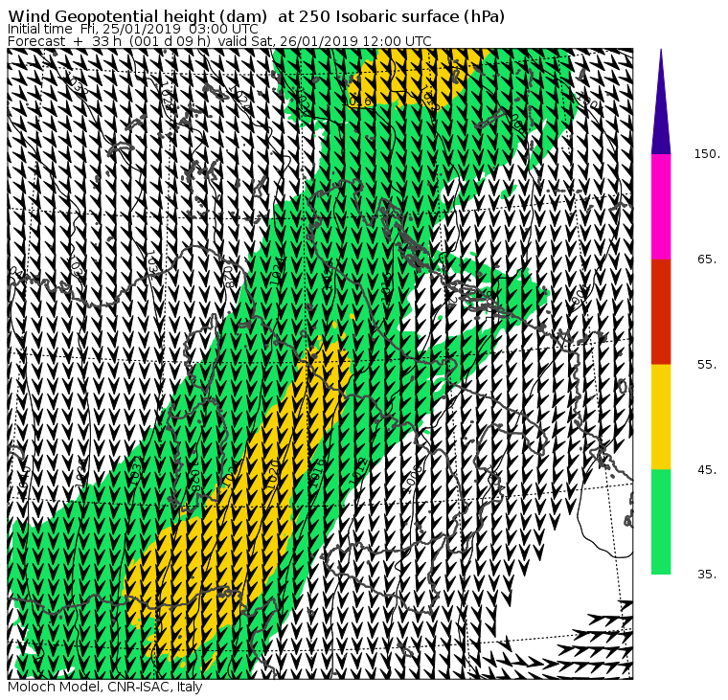Click the chart title 'Wind Geopotential height (dam)'

[x=137, y=16]
